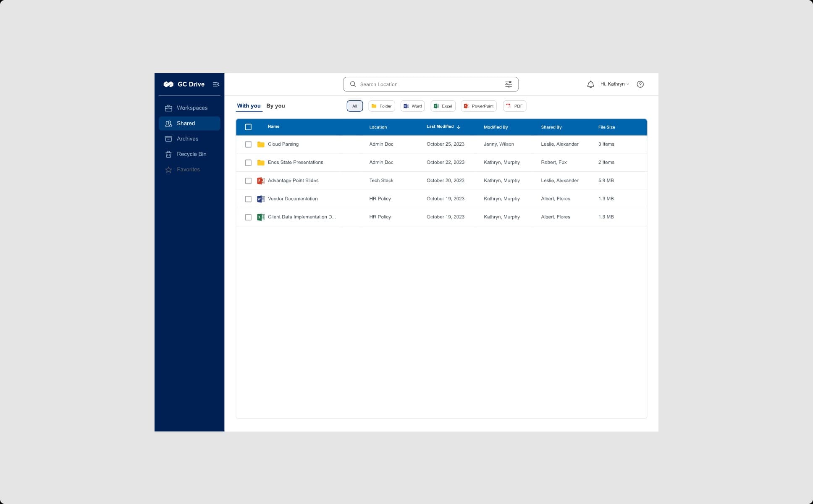The height and width of the screenshot is (504, 813).
Task: Click the Modified By column header
Action: [496, 127]
